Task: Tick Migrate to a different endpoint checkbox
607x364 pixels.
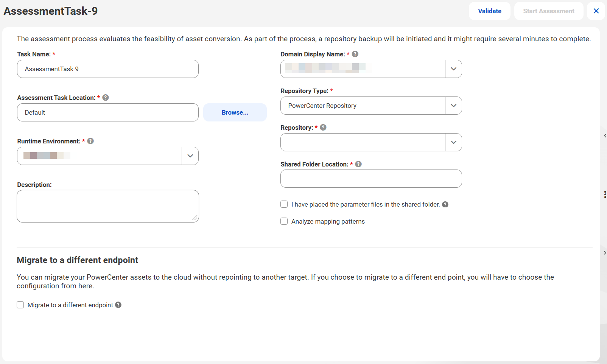Action: (20, 305)
